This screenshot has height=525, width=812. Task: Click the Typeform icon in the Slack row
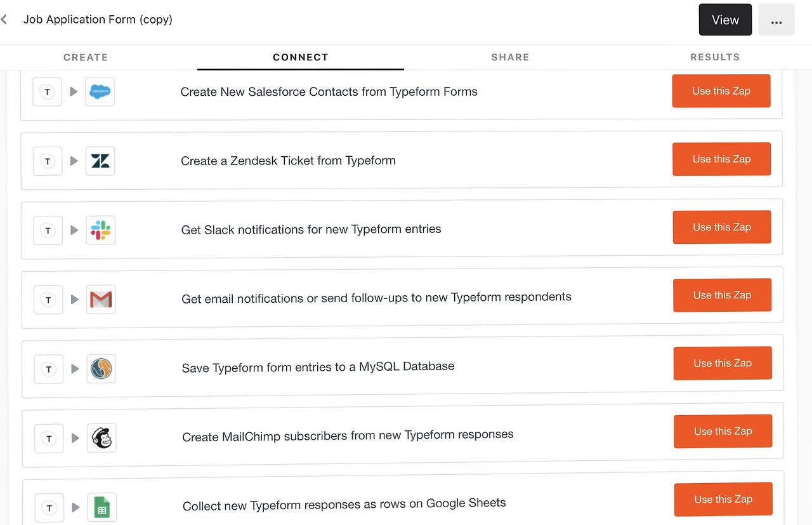[x=48, y=230]
